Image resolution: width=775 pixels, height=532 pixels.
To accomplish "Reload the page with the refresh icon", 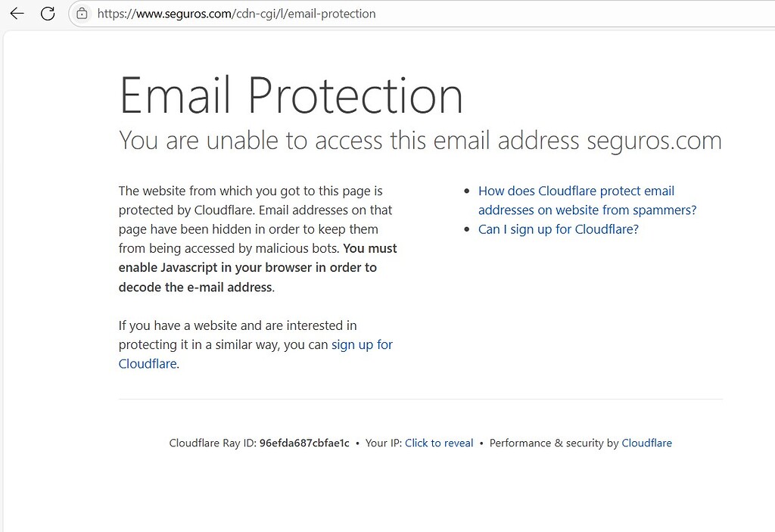I will pos(48,14).
